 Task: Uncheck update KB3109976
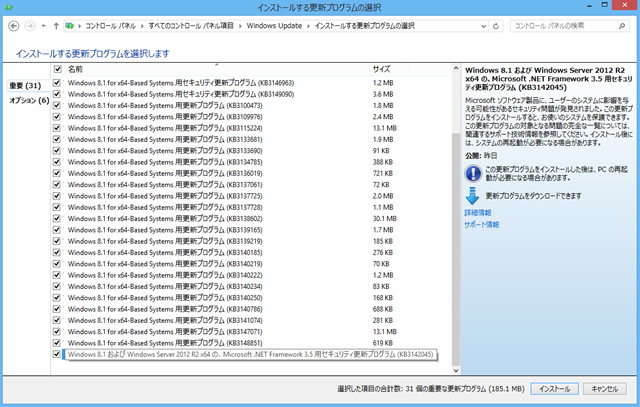pos(57,117)
